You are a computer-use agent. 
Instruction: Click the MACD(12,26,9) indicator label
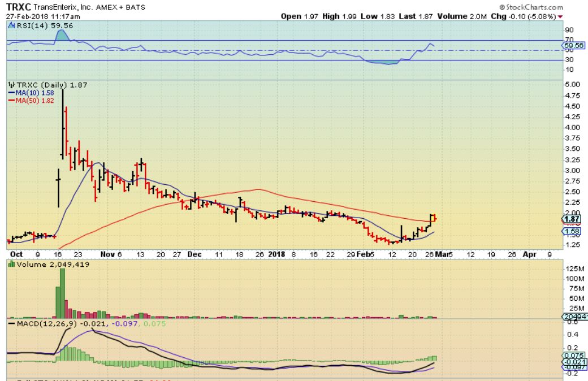pyautogui.click(x=46, y=323)
